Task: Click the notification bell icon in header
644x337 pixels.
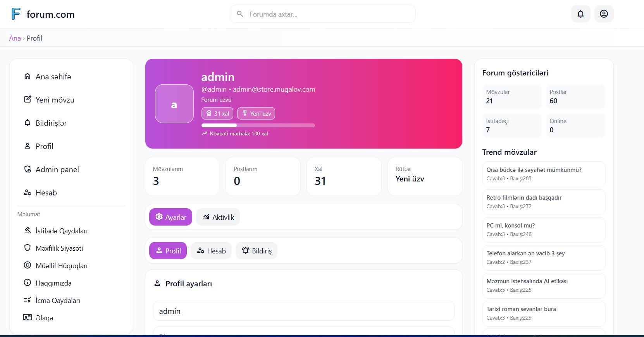Action: (580, 14)
